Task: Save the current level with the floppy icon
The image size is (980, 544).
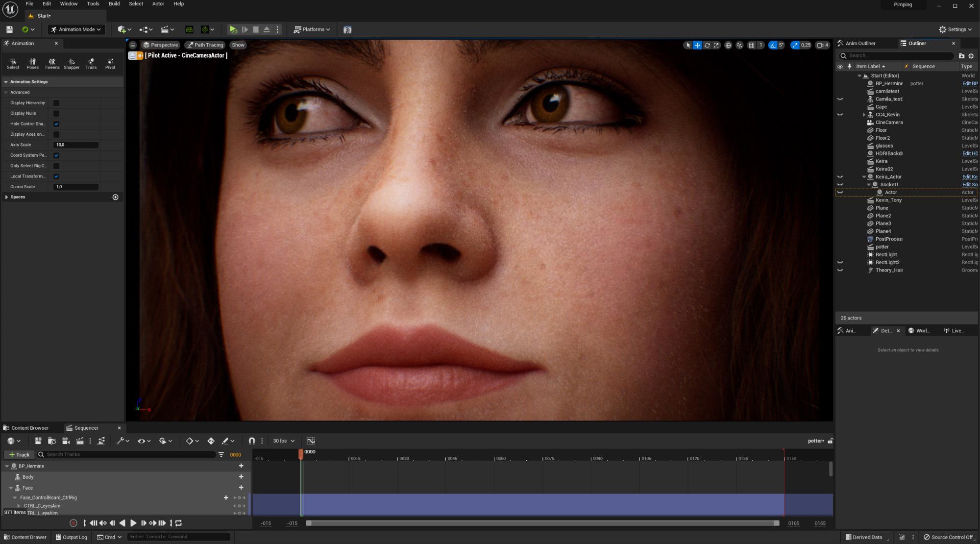Action: [9, 29]
